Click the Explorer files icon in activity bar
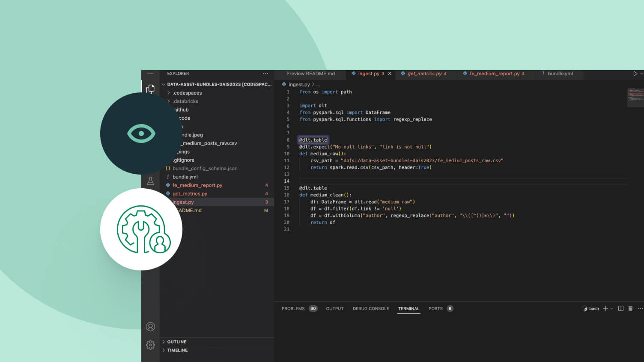Image resolution: width=644 pixels, height=362 pixels. [x=150, y=89]
